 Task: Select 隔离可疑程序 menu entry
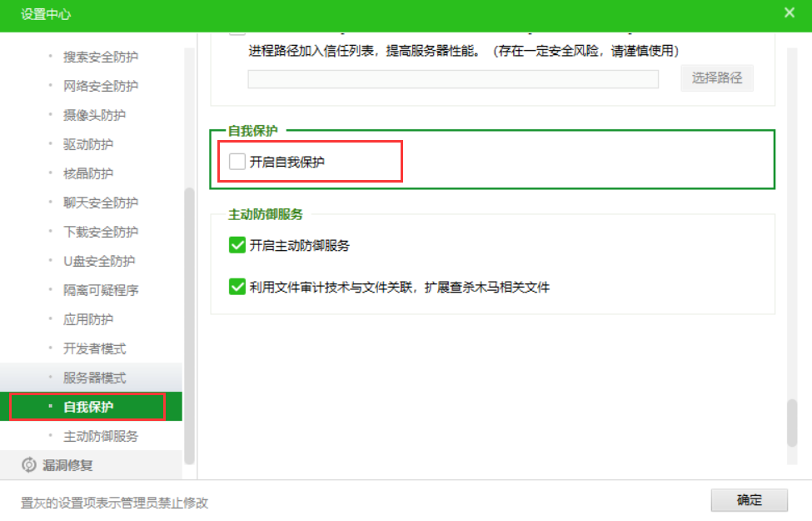point(101,290)
